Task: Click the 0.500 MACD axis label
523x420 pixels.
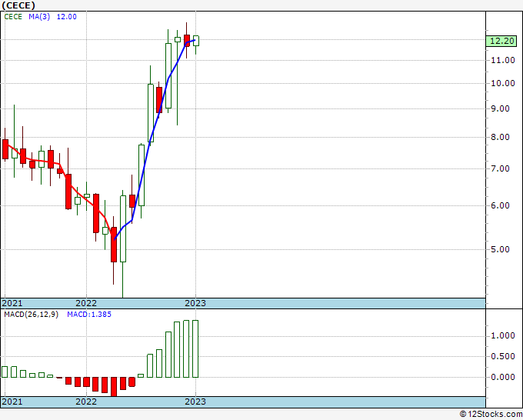Action: tap(503, 356)
